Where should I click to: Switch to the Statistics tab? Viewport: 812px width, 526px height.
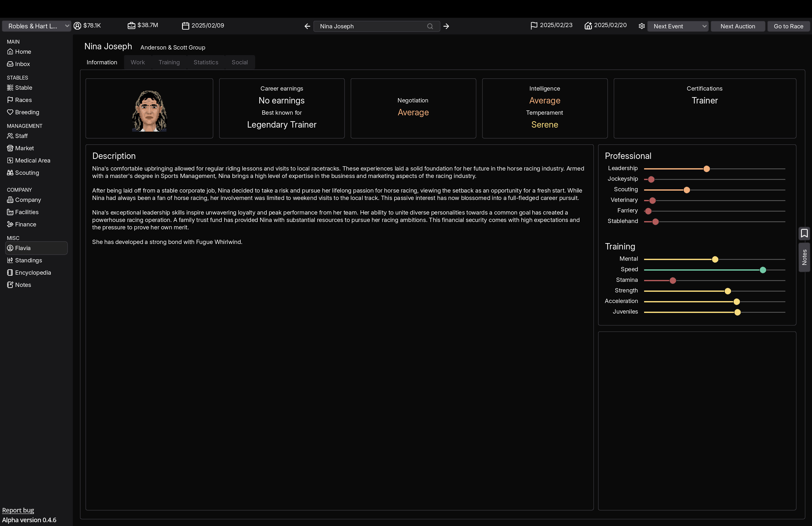point(206,62)
